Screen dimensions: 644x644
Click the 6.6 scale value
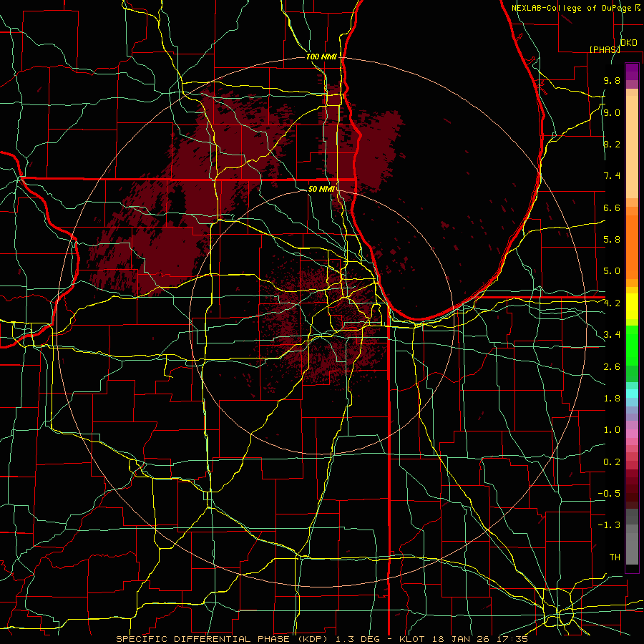tap(612, 208)
